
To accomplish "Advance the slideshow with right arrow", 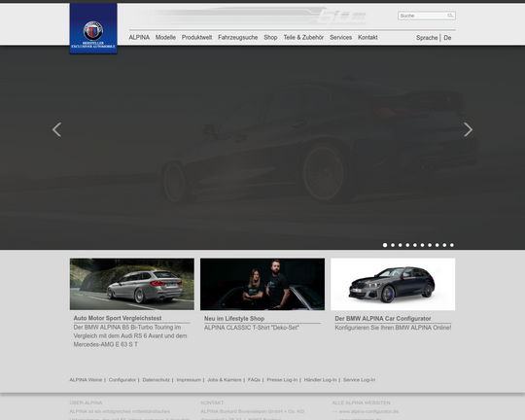I will click(468, 129).
